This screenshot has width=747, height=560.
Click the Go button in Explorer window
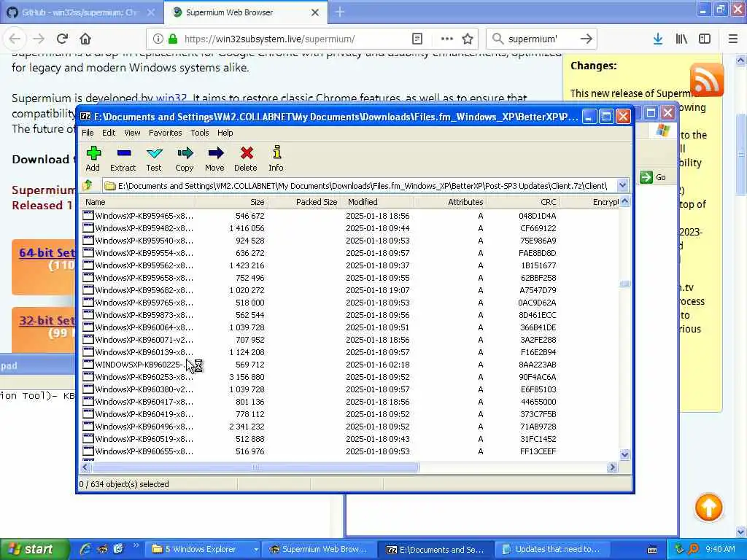tap(653, 177)
